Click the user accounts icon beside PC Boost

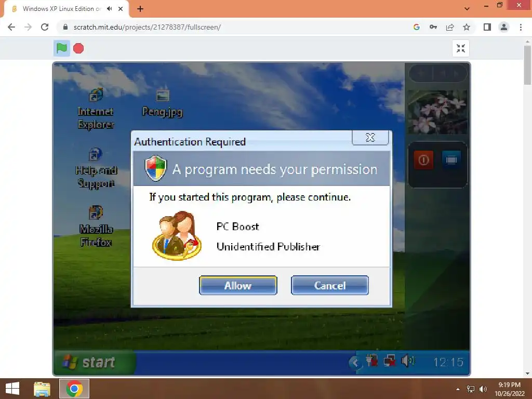177,236
